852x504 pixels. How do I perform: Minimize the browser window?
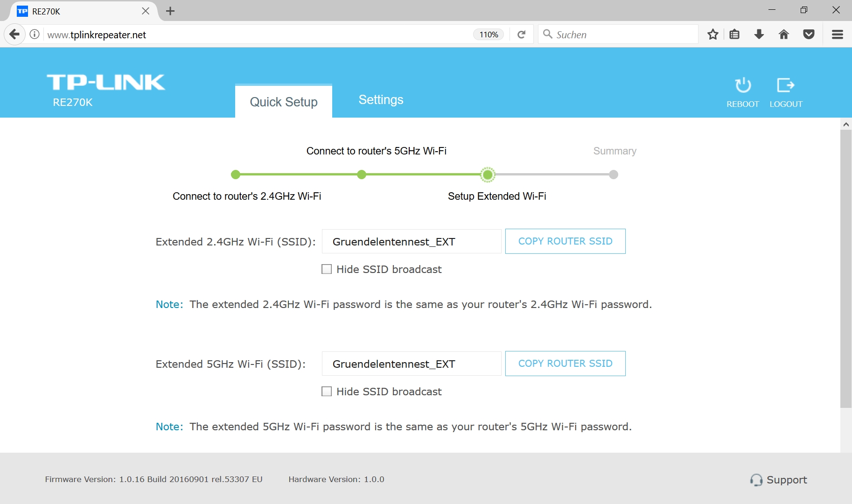coord(772,10)
